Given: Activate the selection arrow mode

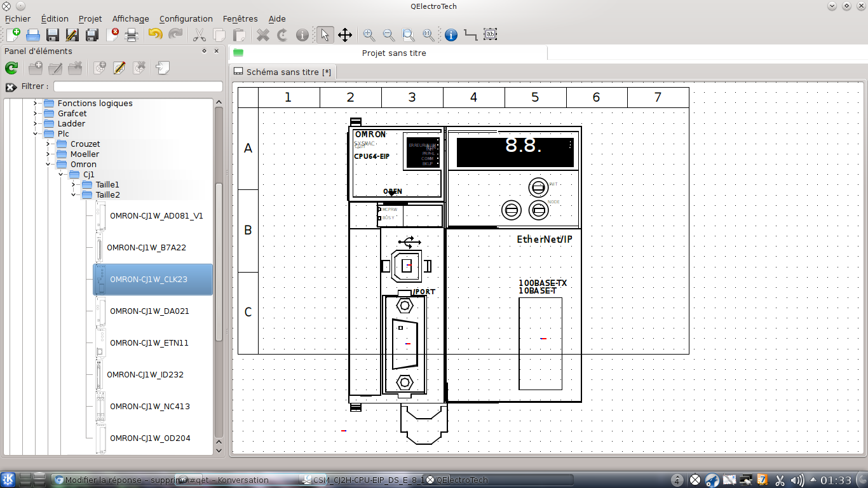Looking at the screenshot, I should (x=325, y=35).
